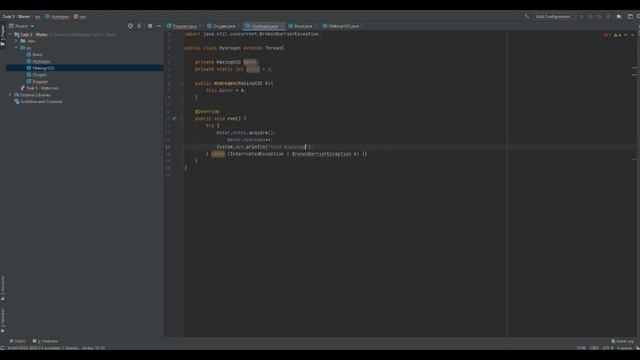640x360 pixels.
Task: Click Hydrogen breadcrumb in navigation bar
Action: 57,17
